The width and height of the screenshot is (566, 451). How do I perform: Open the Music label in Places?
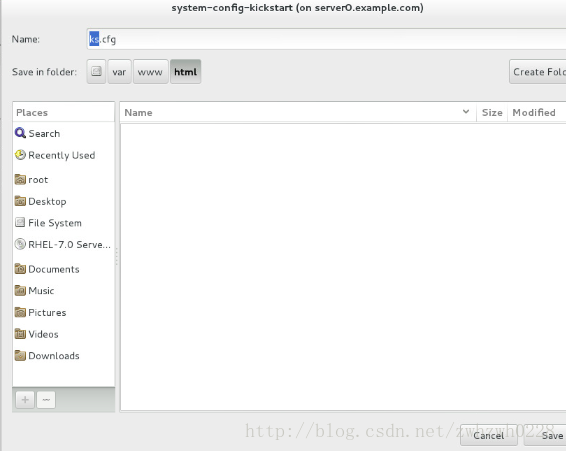(x=41, y=291)
